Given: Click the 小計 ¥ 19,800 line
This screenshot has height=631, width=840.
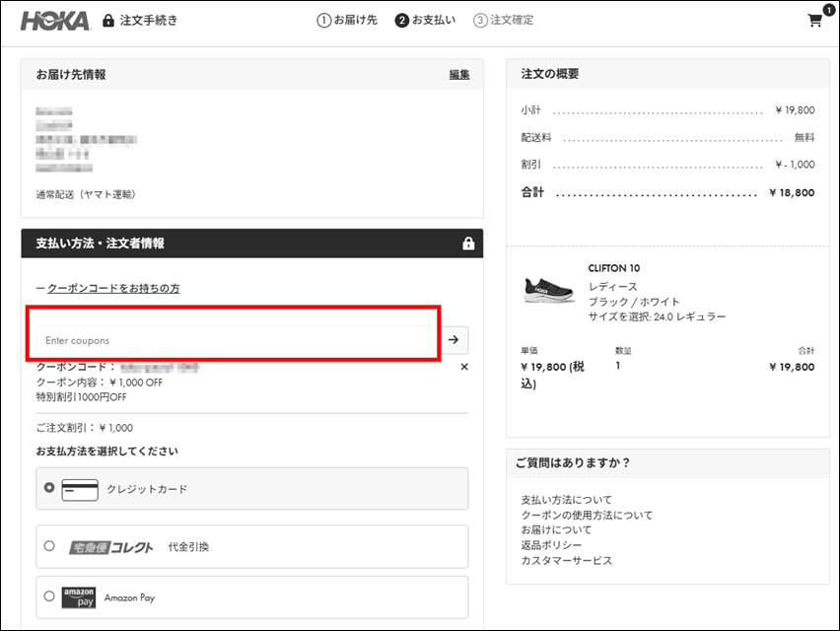Looking at the screenshot, I should point(667,110).
